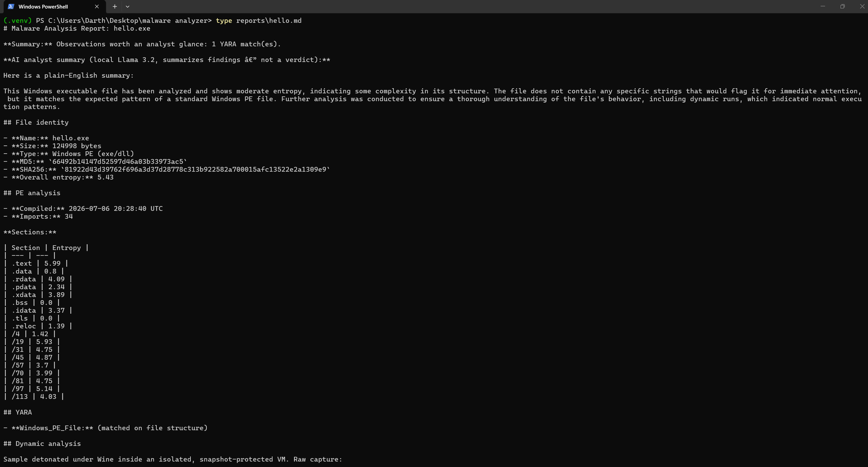
Task: Click the MD5 hash value
Action: tap(118, 162)
